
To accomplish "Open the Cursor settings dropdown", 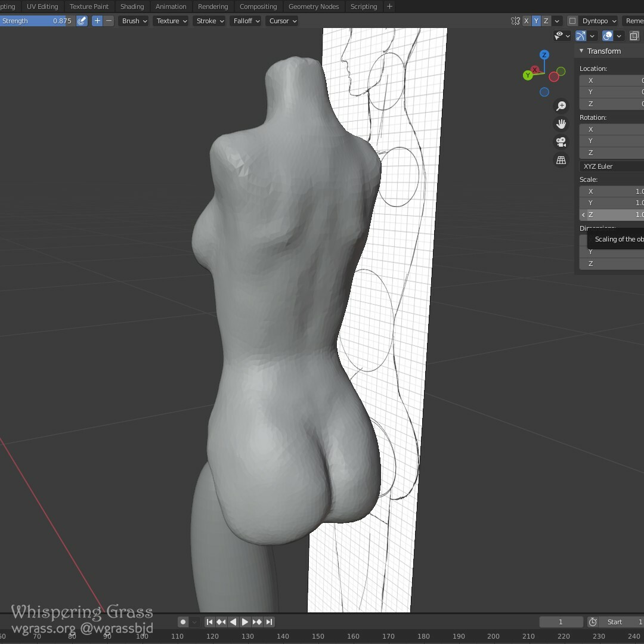I will (x=282, y=21).
